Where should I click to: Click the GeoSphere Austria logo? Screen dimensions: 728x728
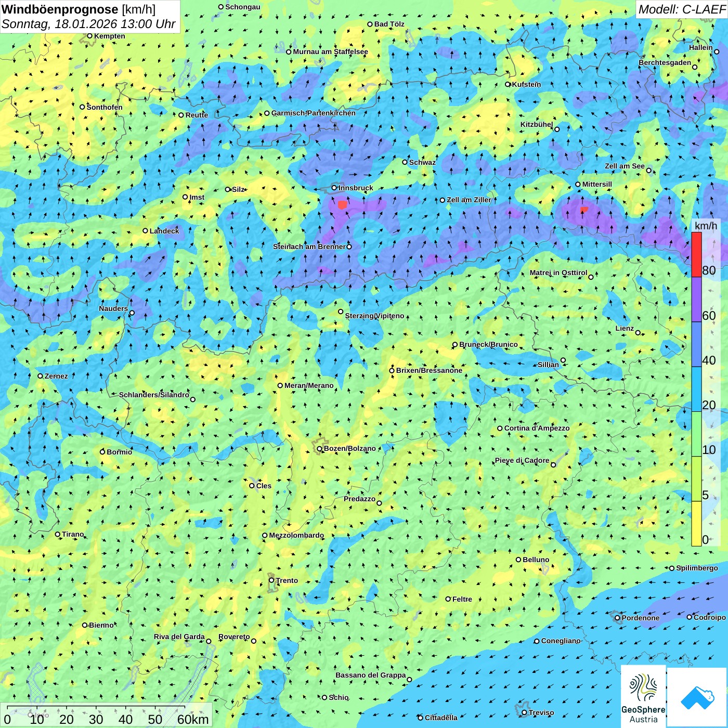click(643, 696)
